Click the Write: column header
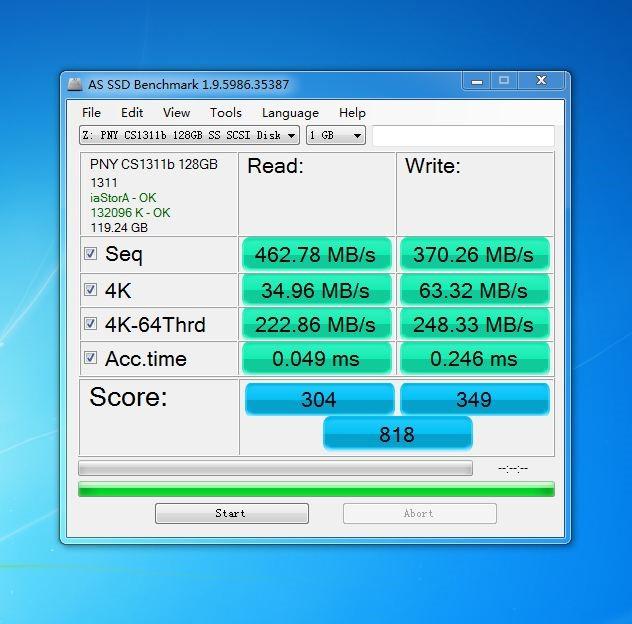This screenshot has width=632, height=624. click(433, 166)
